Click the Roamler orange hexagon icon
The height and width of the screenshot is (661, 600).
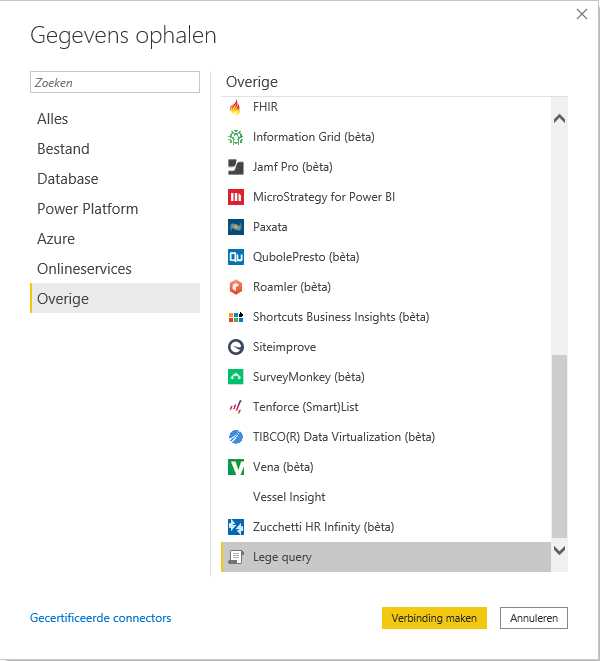pyautogui.click(x=236, y=287)
